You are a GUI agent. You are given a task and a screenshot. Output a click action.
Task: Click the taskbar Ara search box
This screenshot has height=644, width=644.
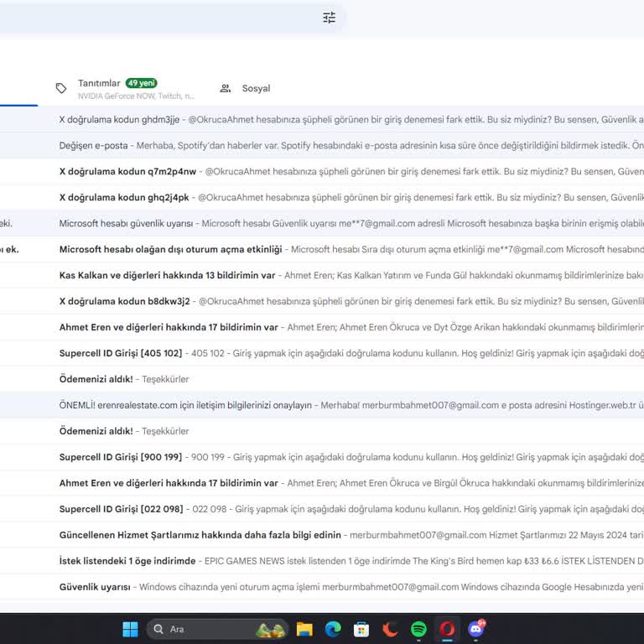click(x=218, y=629)
